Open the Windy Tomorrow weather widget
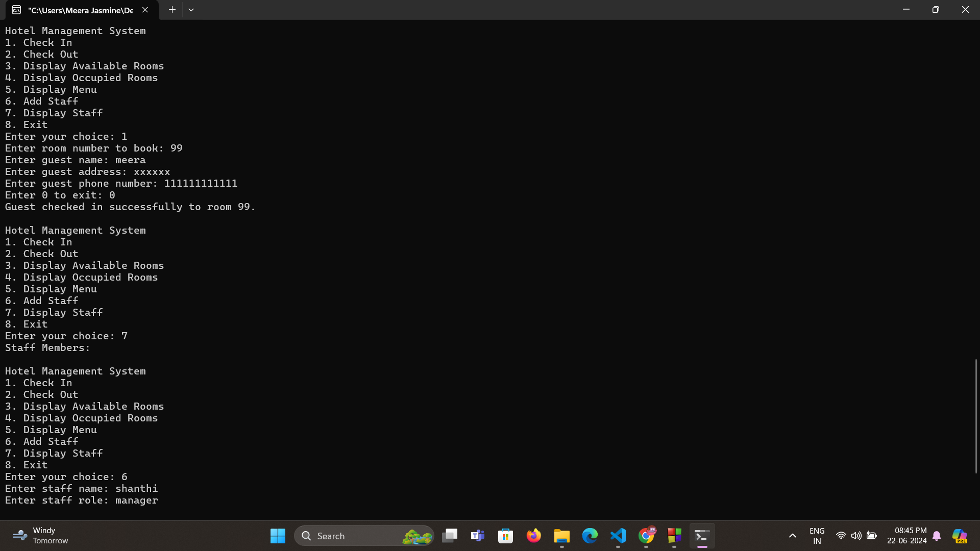This screenshot has width=980, height=551. pos(41,536)
